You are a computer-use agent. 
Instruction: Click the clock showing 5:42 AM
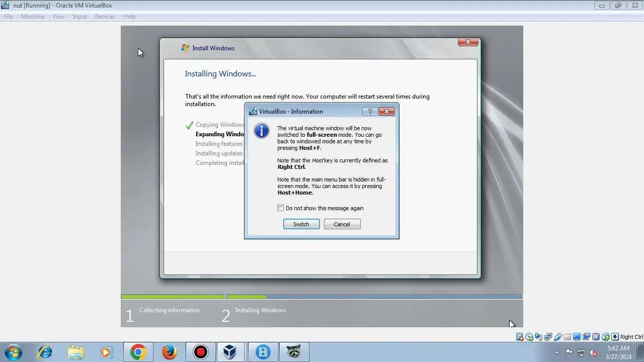618,352
